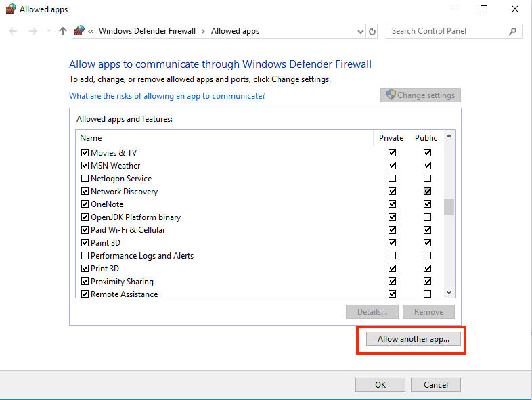Viewport: 532px width, 400px height.
Task: Toggle the Network Discovery name checkbox
Action: coord(85,192)
